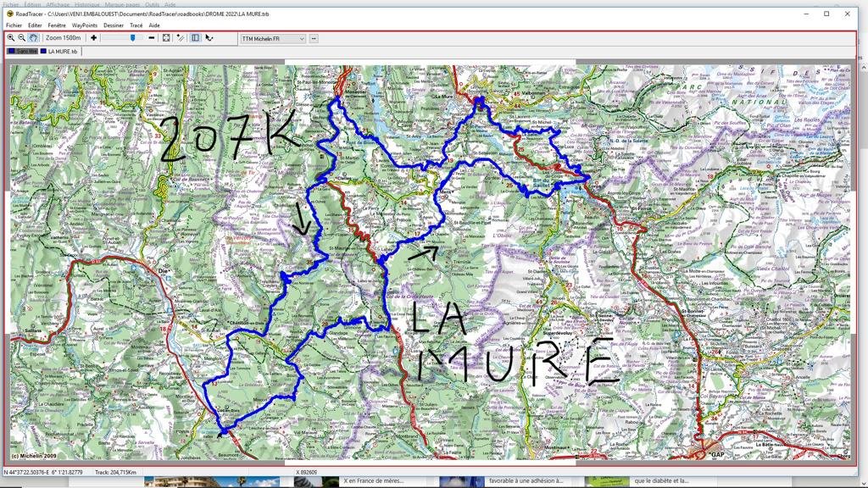Open the Aide menu
This screenshot has height=488, width=868.
[x=154, y=25]
